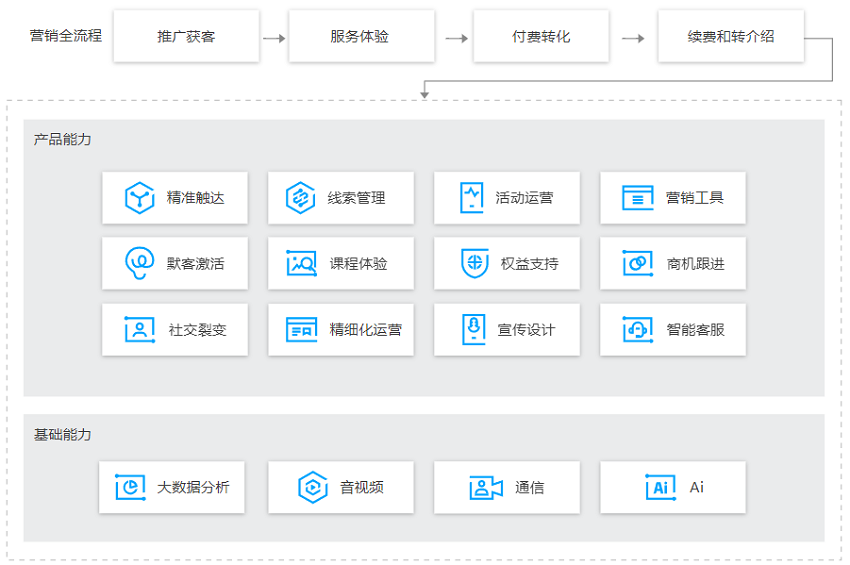The width and height of the screenshot is (850, 565).
Task: Click the 营销工具 label text
Action: click(x=695, y=198)
